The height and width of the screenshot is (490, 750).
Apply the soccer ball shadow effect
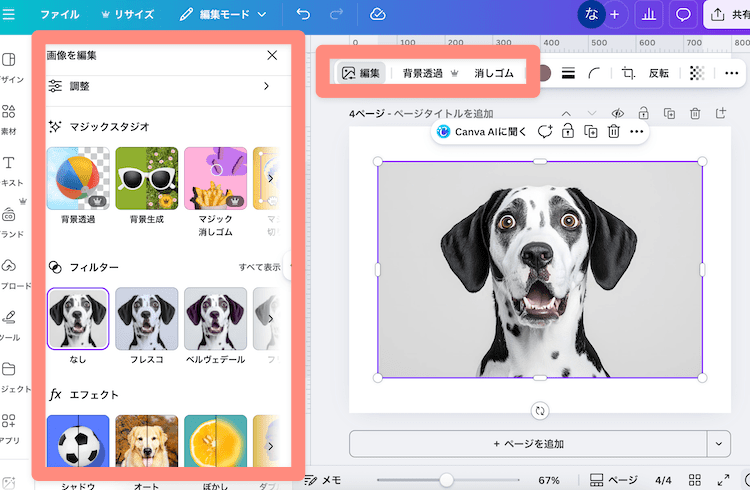pos(78,441)
